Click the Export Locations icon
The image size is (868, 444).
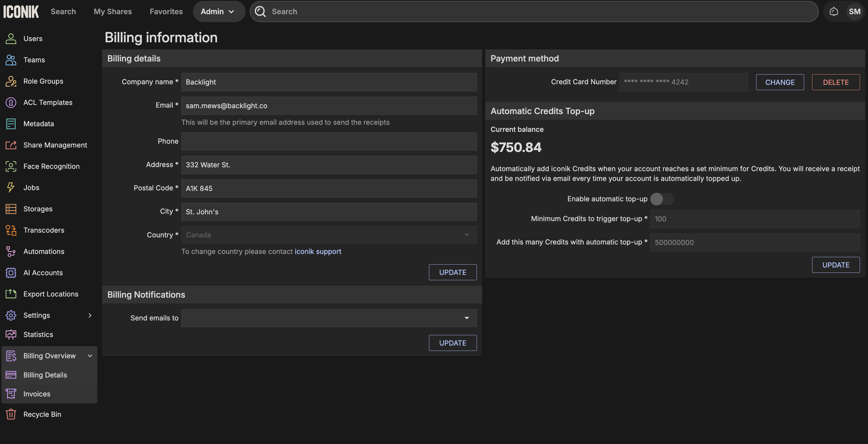click(x=11, y=294)
